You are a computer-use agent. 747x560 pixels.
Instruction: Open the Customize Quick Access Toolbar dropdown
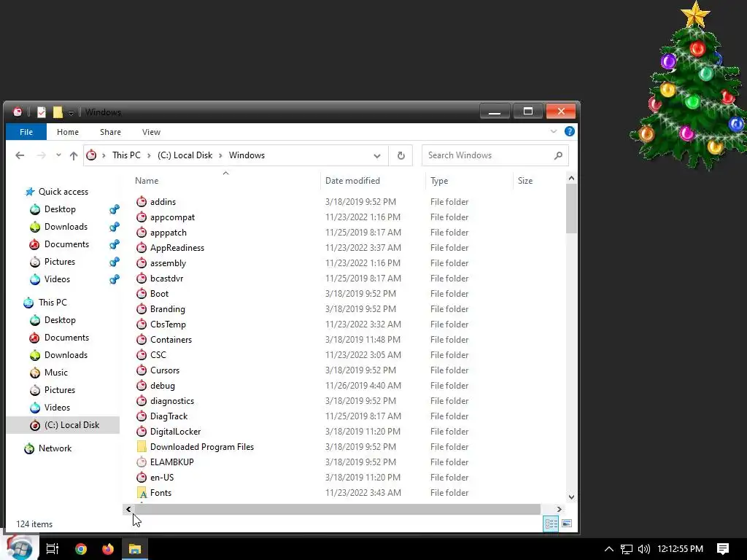coord(71,113)
